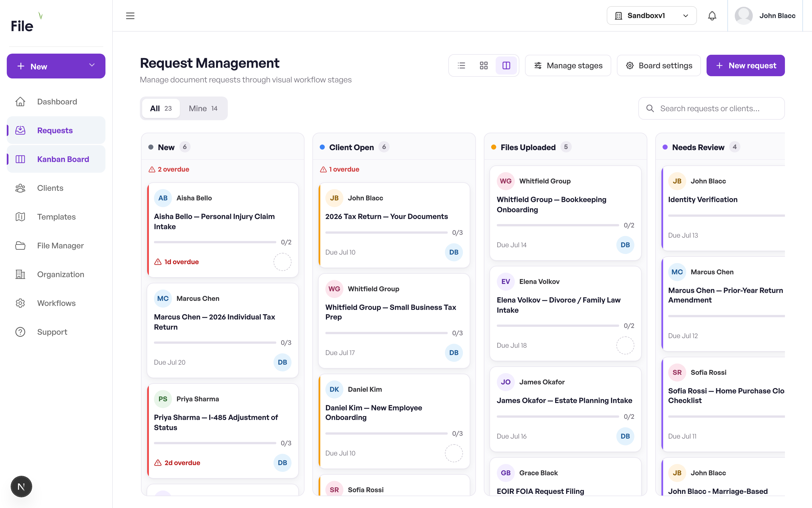Viewport: 812px width, 508px height.
Task: Click John Blacc profile avatar
Action: point(743,16)
